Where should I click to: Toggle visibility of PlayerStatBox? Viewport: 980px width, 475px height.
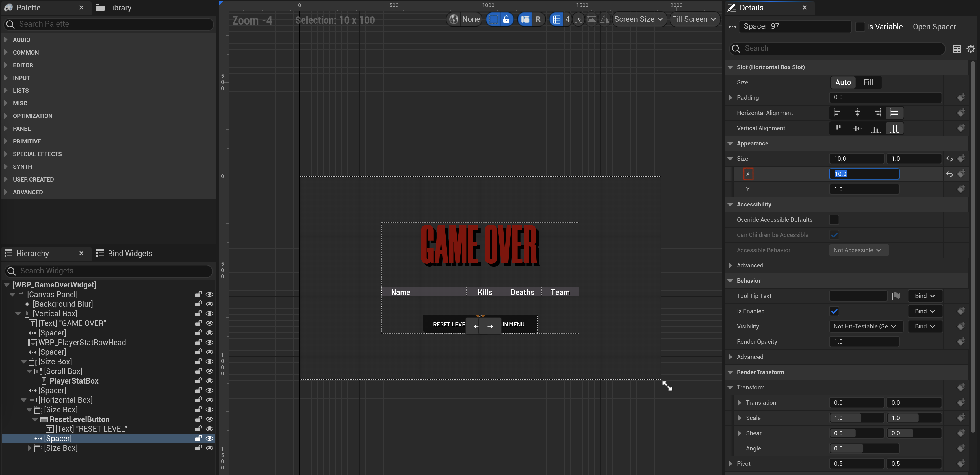209,381
